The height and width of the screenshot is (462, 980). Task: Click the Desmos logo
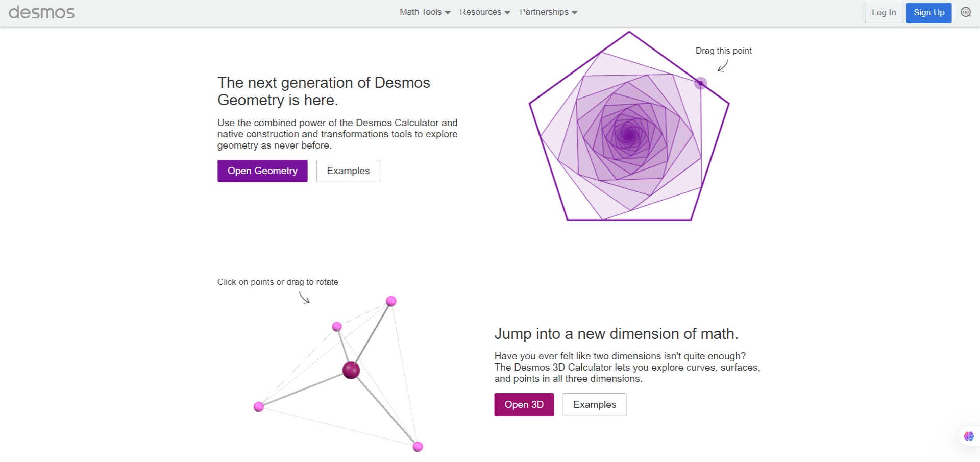point(41,12)
